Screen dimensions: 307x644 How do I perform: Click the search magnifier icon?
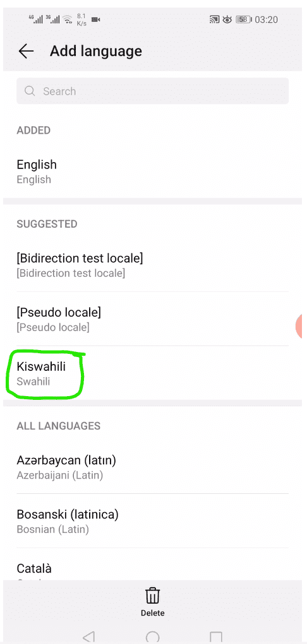[30, 91]
